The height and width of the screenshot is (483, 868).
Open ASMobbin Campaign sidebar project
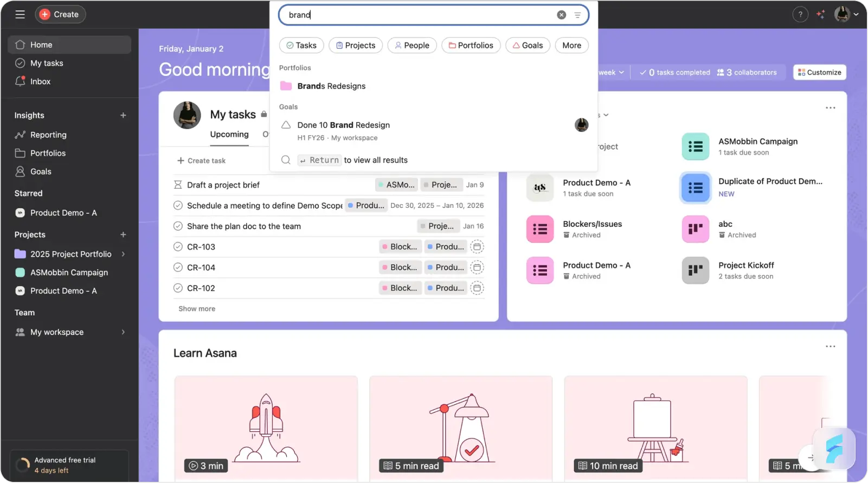(69, 273)
